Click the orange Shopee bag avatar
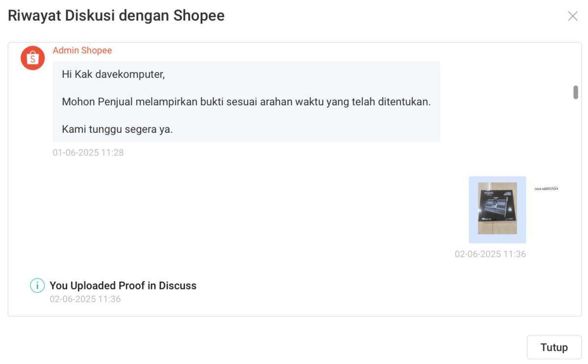 (33, 58)
